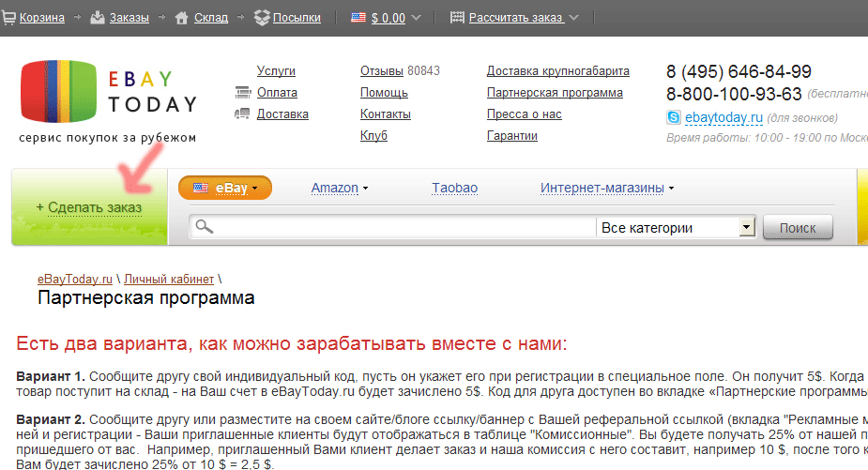
Task: Open Доставка крупногабарита link
Action: coord(558,71)
